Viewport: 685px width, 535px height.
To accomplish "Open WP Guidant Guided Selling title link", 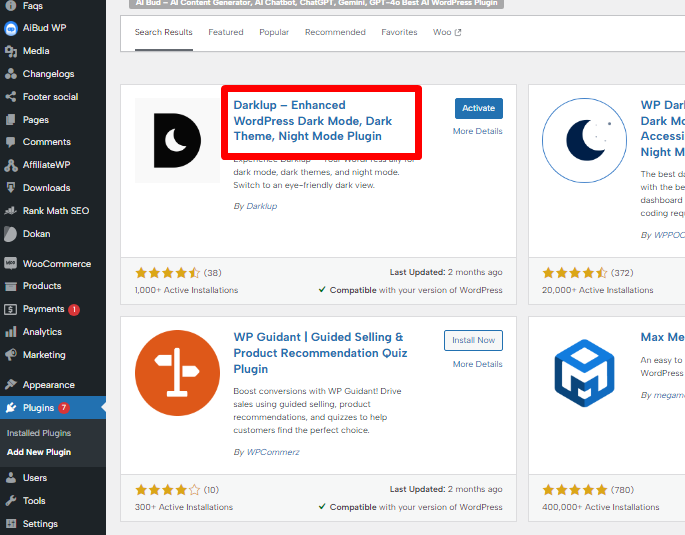I will [x=320, y=353].
